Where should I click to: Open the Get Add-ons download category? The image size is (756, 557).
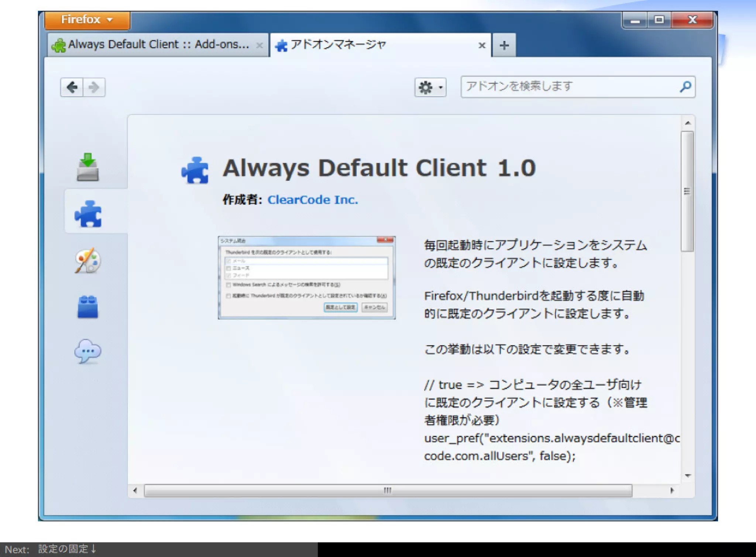point(87,167)
